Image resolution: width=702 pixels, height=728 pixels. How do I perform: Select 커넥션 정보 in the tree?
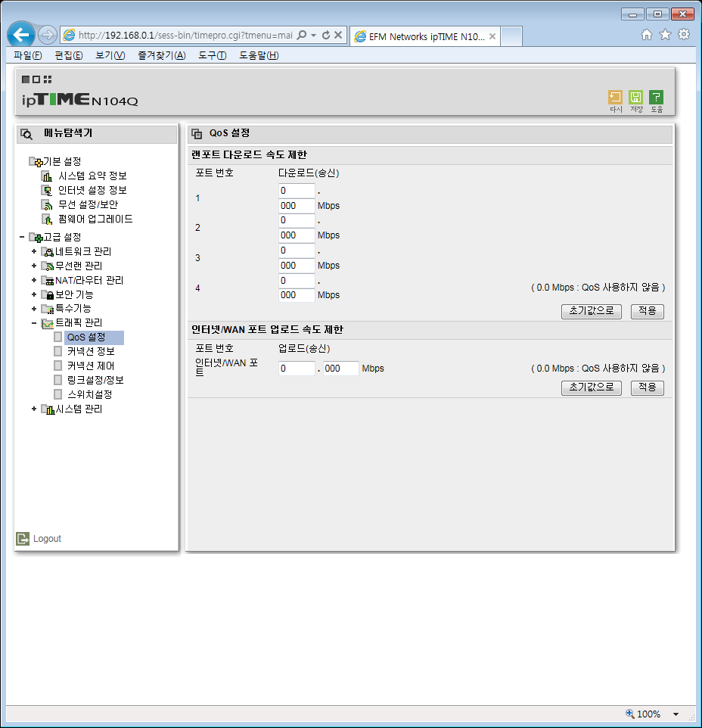tap(91, 351)
